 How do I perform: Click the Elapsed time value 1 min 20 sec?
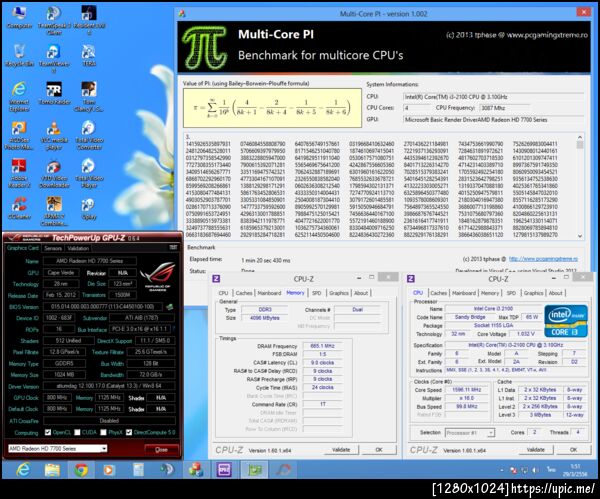click(x=266, y=261)
